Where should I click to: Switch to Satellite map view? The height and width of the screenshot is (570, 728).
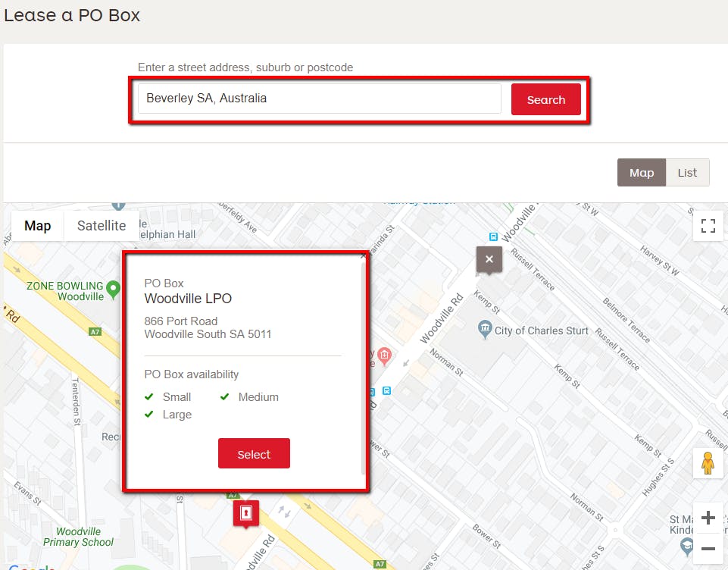tap(101, 225)
